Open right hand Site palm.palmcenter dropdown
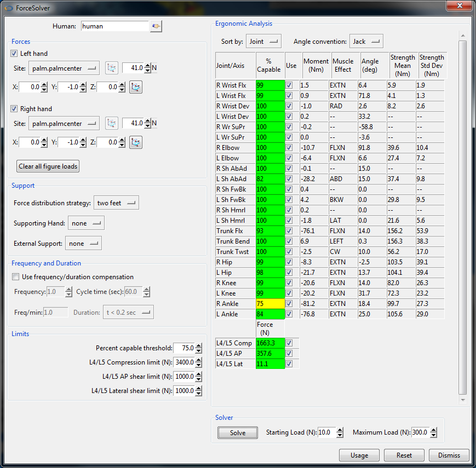Screen dimensions: 476x468 64,124
